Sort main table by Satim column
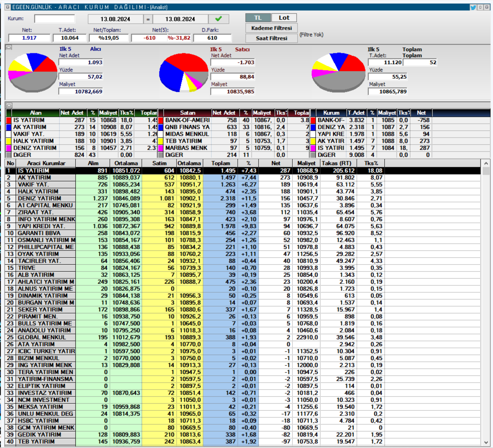Screen dimensions: 493x448 tap(159, 163)
